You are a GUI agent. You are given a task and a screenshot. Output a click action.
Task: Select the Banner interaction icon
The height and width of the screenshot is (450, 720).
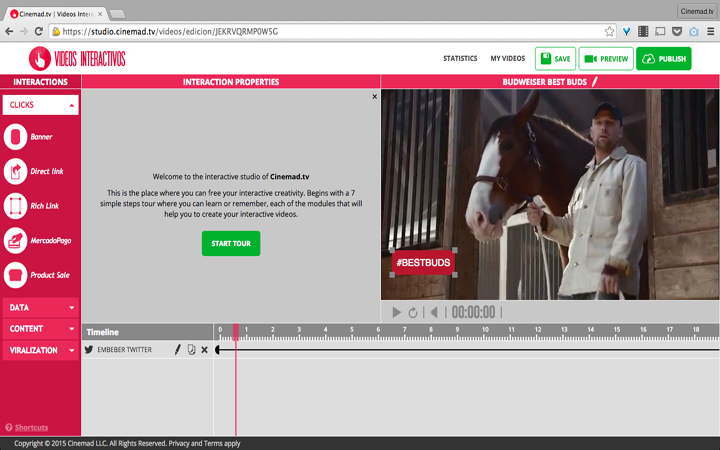(x=15, y=137)
